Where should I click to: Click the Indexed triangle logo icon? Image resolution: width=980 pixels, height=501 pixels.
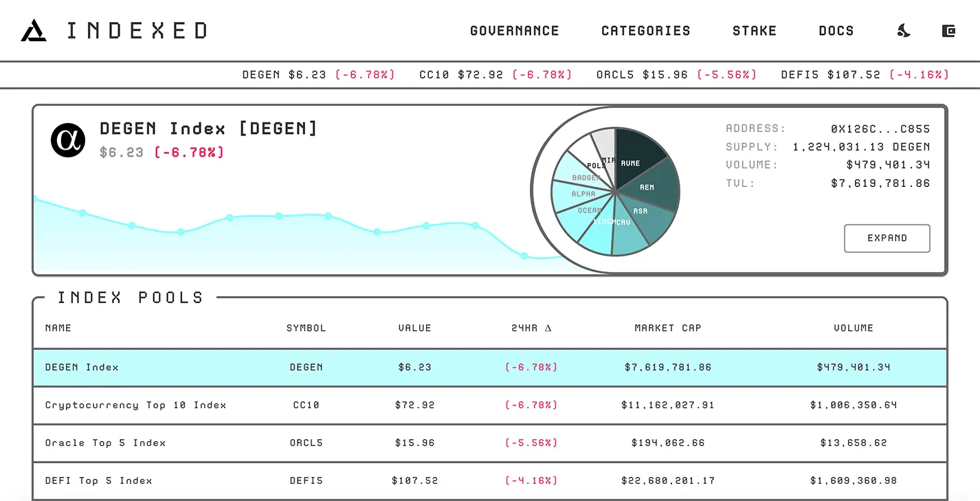(x=34, y=31)
